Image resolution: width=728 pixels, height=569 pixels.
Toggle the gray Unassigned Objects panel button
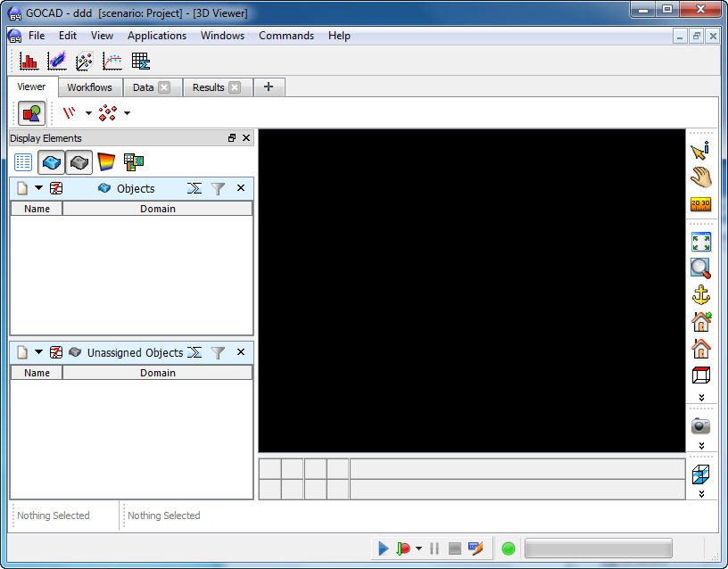79,162
